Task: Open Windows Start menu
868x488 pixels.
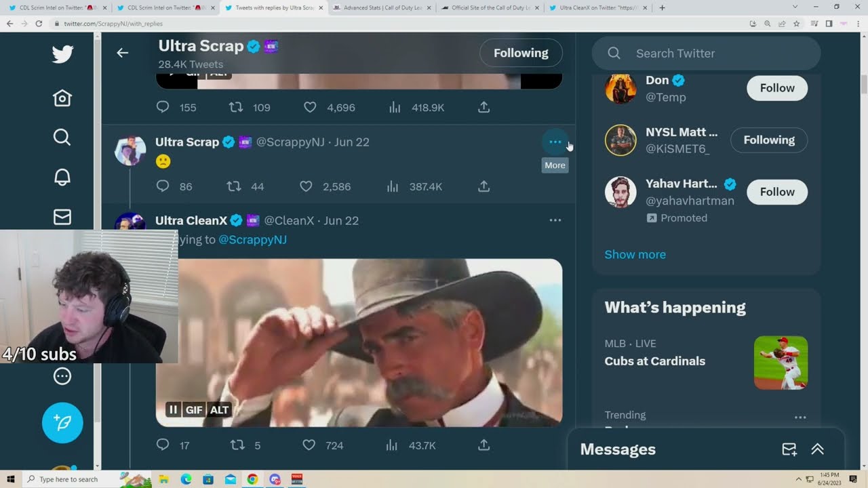Action: point(10,479)
